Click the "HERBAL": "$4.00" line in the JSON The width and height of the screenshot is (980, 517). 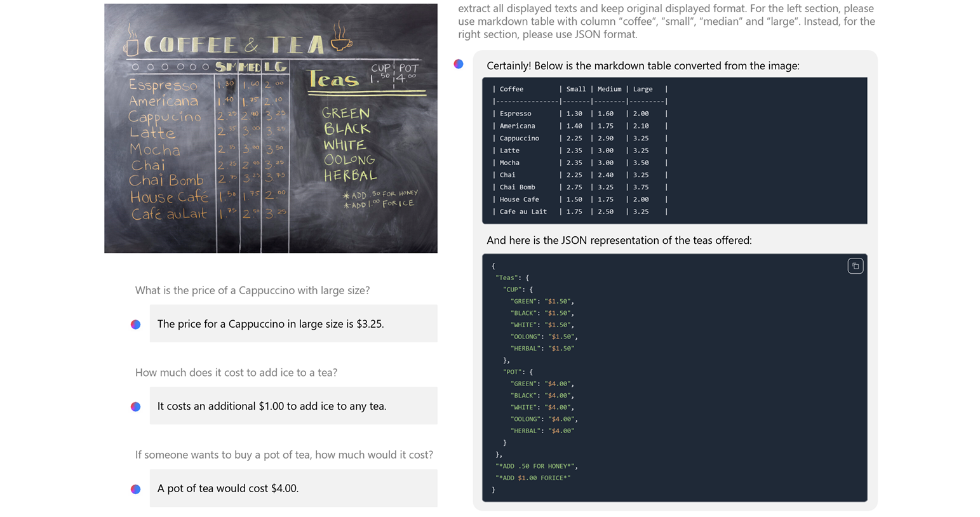[542, 431]
